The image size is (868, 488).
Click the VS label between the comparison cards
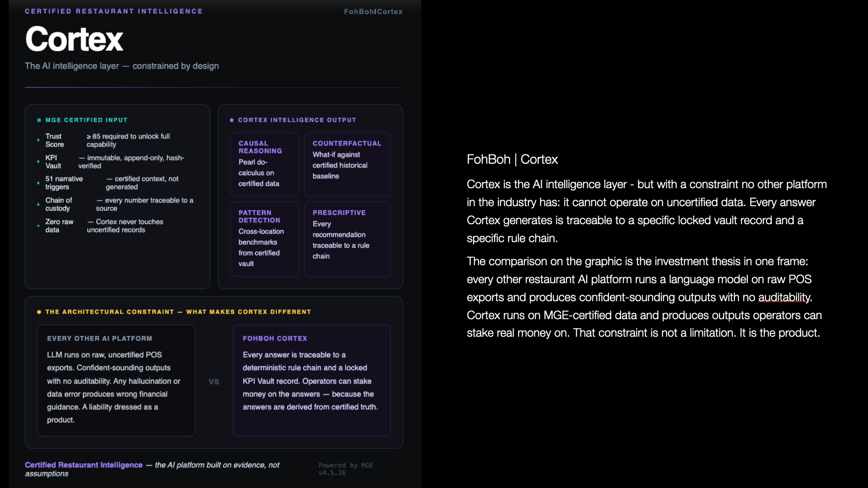coord(214,382)
